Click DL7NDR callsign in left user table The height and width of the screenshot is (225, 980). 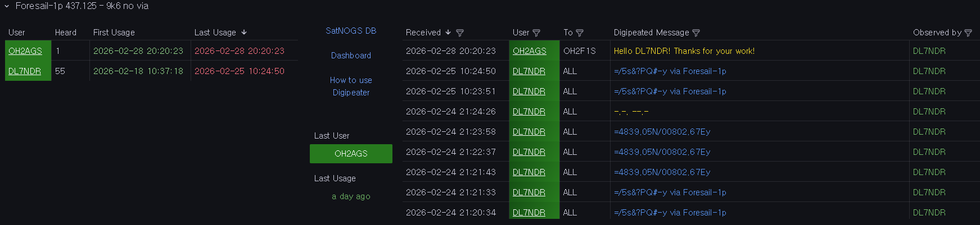tap(25, 71)
